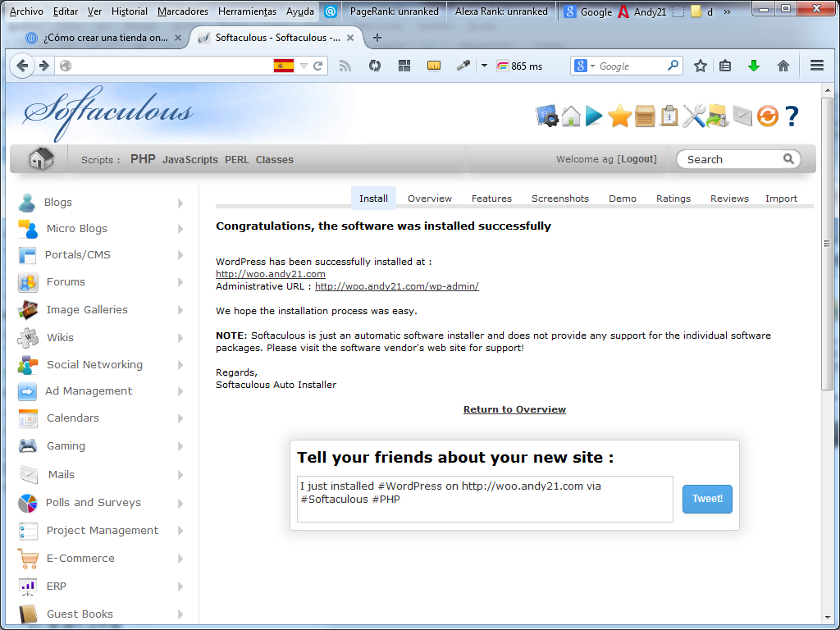
Task: Switch to the Features tab
Action: [x=491, y=199]
